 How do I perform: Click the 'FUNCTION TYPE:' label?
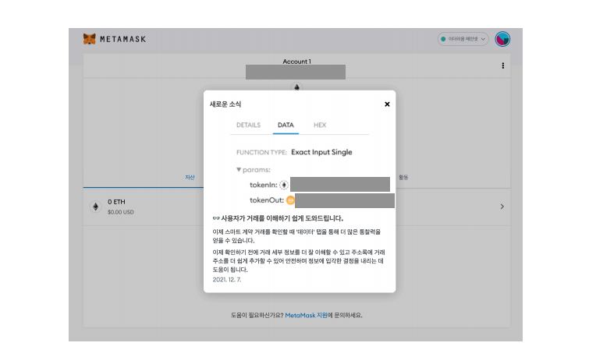pyautogui.click(x=261, y=152)
